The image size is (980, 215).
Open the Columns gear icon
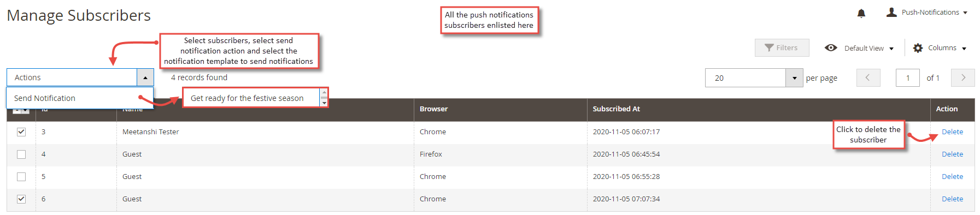[918, 48]
